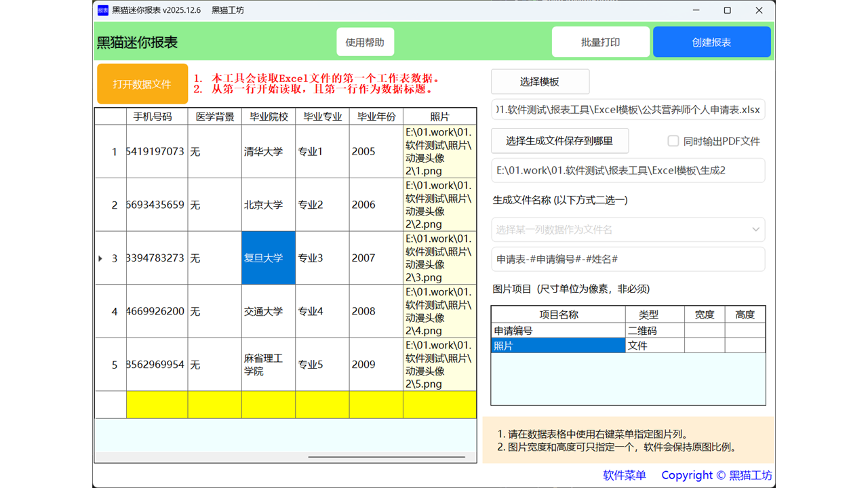Screen dimensions: 868x488
Task: Click the Excel template path field
Action: pyautogui.click(x=628, y=109)
